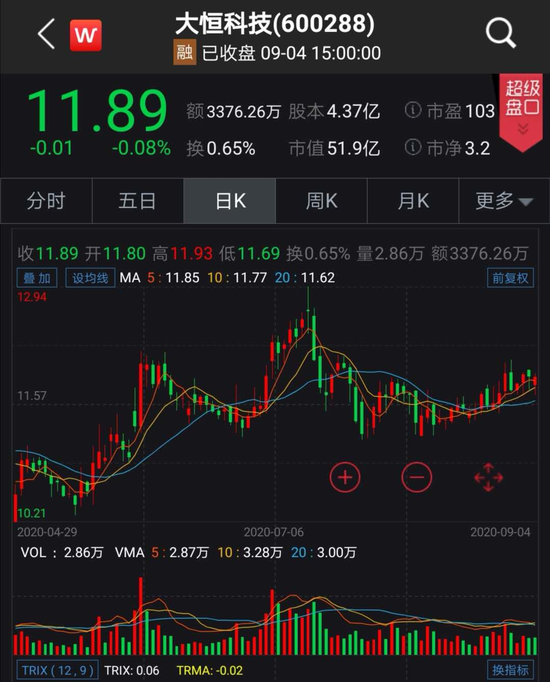The width and height of the screenshot is (550, 682).
Task: Switch to 分时 tab
Action: tap(46, 201)
